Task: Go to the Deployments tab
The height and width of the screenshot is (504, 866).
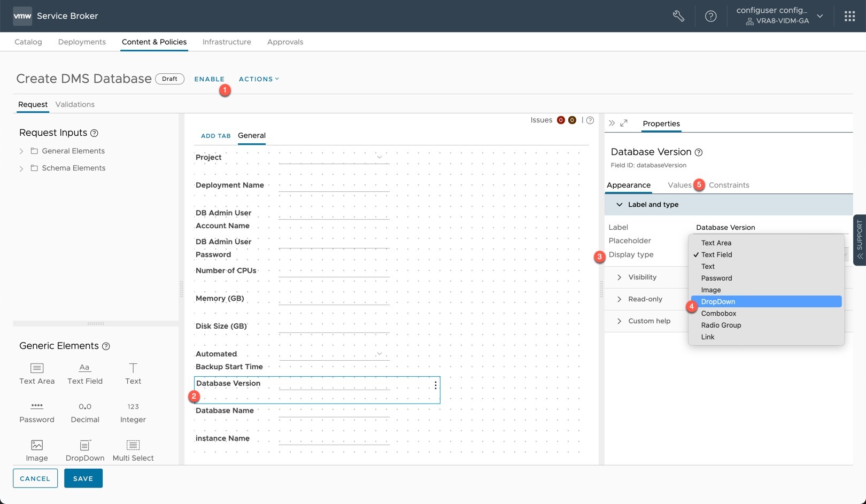Action: pyautogui.click(x=82, y=42)
